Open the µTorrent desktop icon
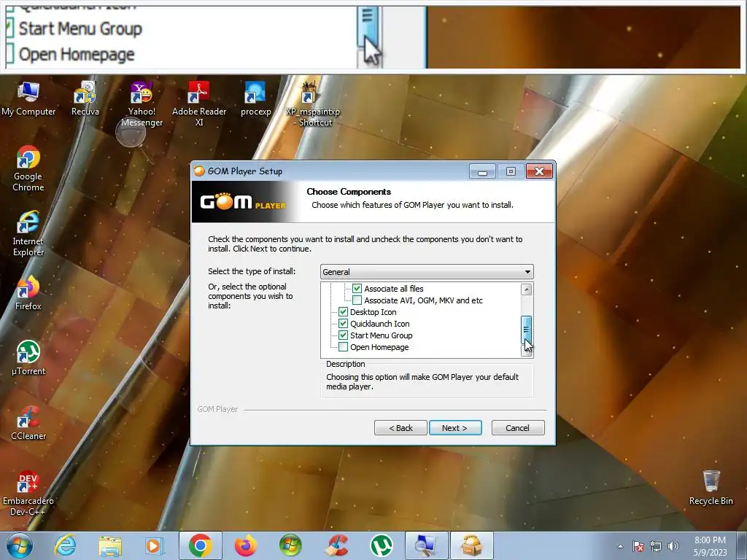The width and height of the screenshot is (747, 560). pyautogui.click(x=28, y=357)
